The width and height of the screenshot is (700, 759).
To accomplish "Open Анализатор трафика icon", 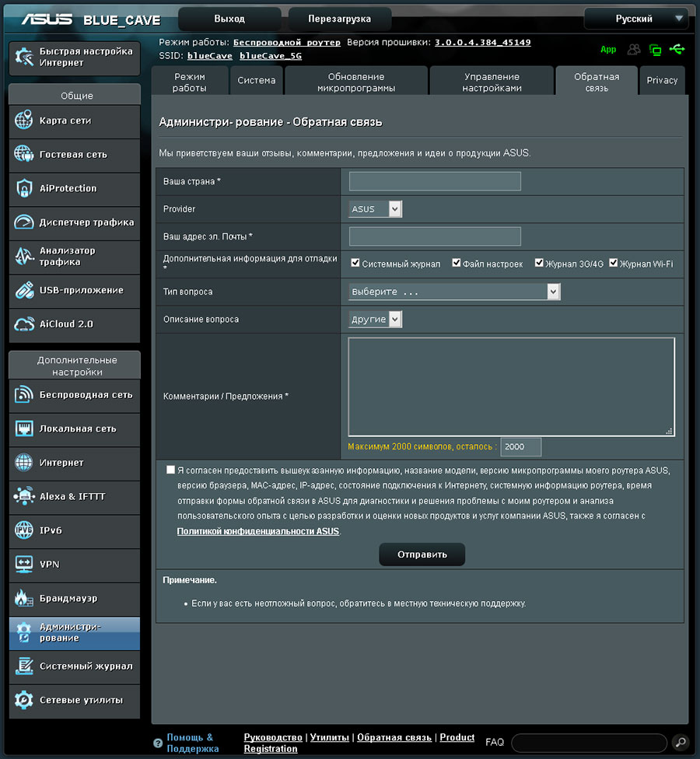I will tap(23, 256).
